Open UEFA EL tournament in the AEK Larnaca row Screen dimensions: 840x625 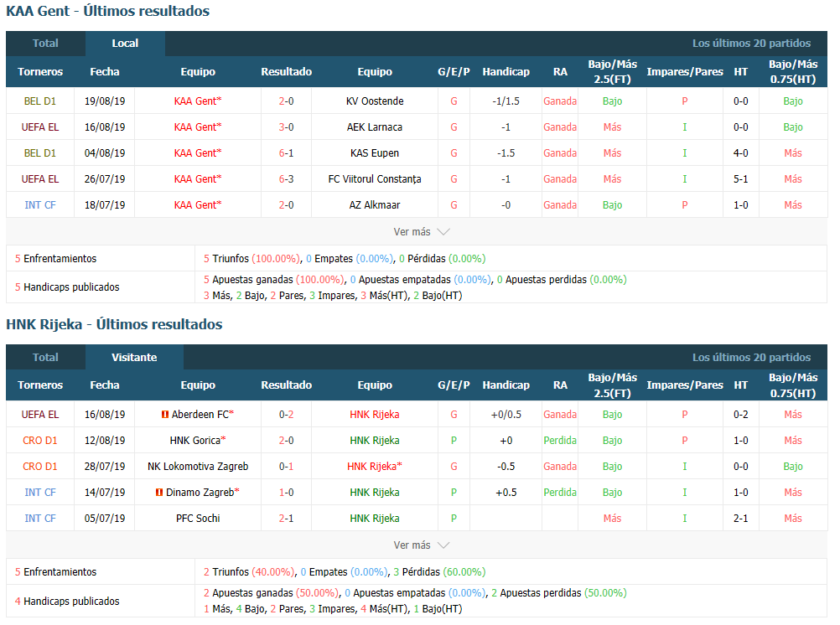point(40,127)
